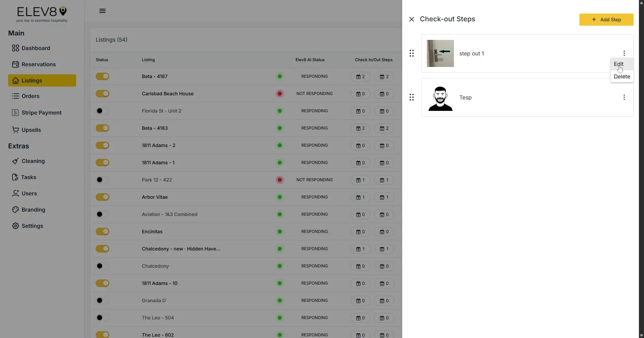Open the Upsells page
Viewport: 644px width, 338px height.
click(x=31, y=130)
